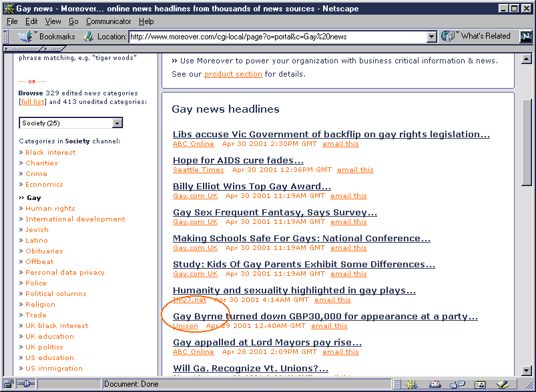Image resolution: width=536 pixels, height=392 pixels.
Task: Open the Gay Byrne turned down GBP30,000 headline
Action: [325, 316]
